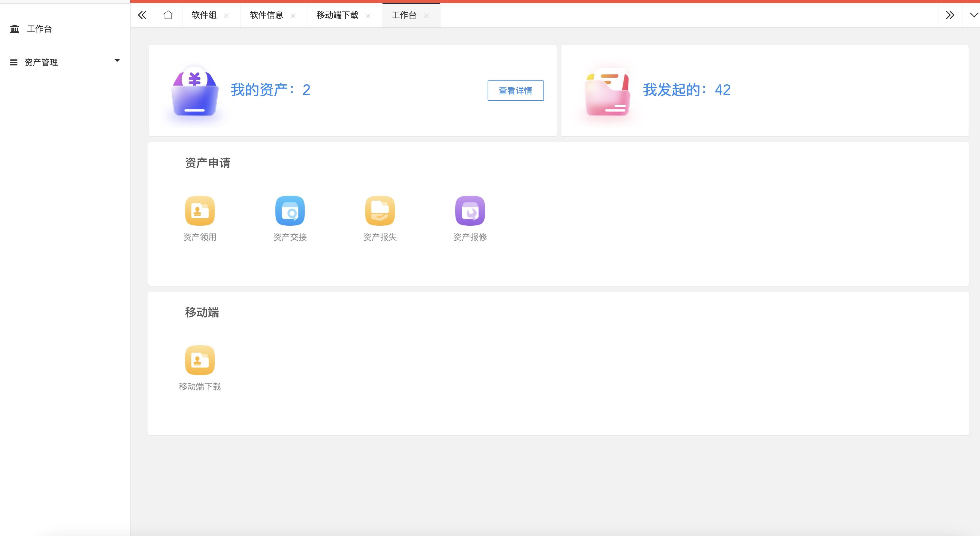Close the 移动端下载 tab
Viewport: 980px width, 536px height.
tap(368, 16)
